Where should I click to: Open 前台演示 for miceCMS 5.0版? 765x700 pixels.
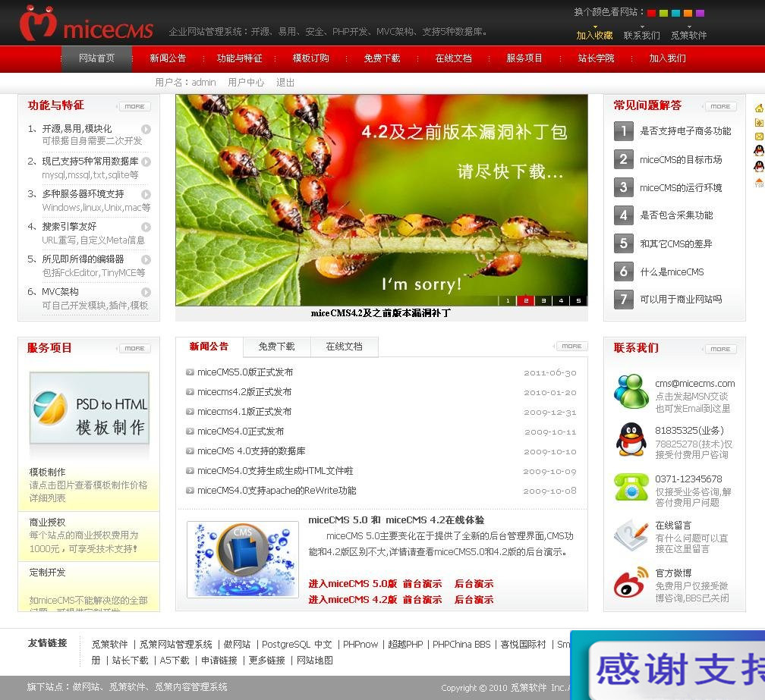[x=423, y=583]
